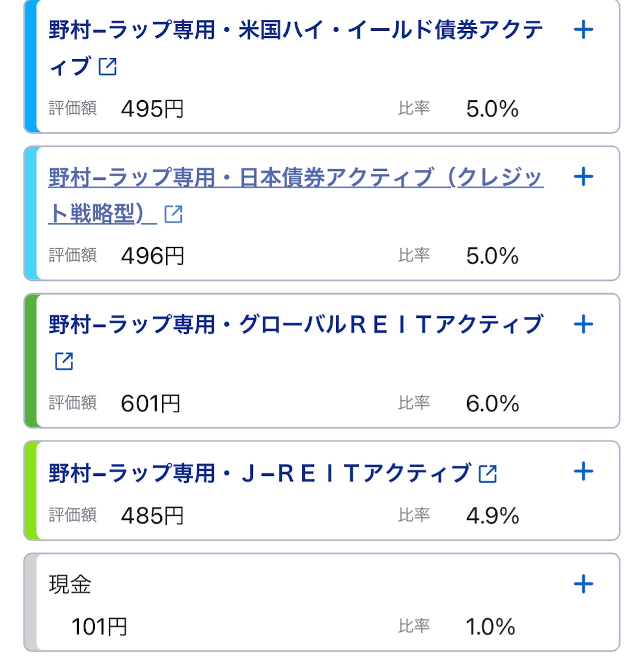The image size is (644, 663).
Task: Open the 野村-ラップ専用・J-REITアクティブ fund link
Action: point(260,473)
